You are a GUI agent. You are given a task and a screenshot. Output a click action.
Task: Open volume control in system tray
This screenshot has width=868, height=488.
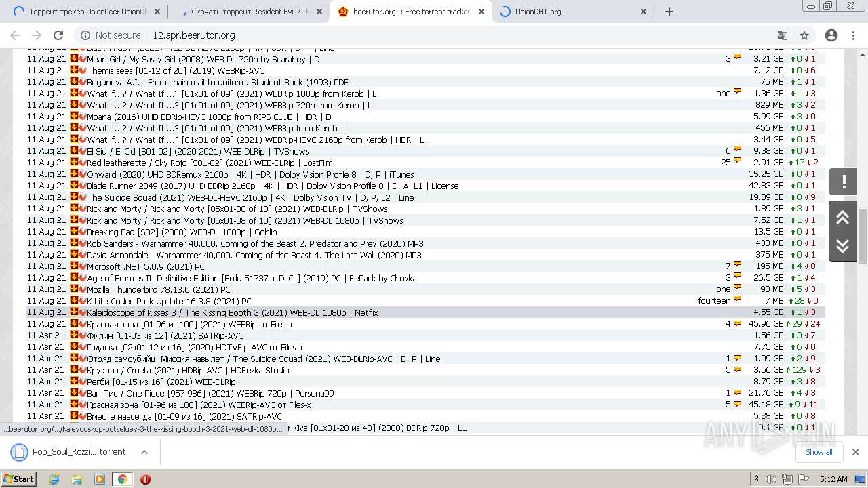click(771, 479)
